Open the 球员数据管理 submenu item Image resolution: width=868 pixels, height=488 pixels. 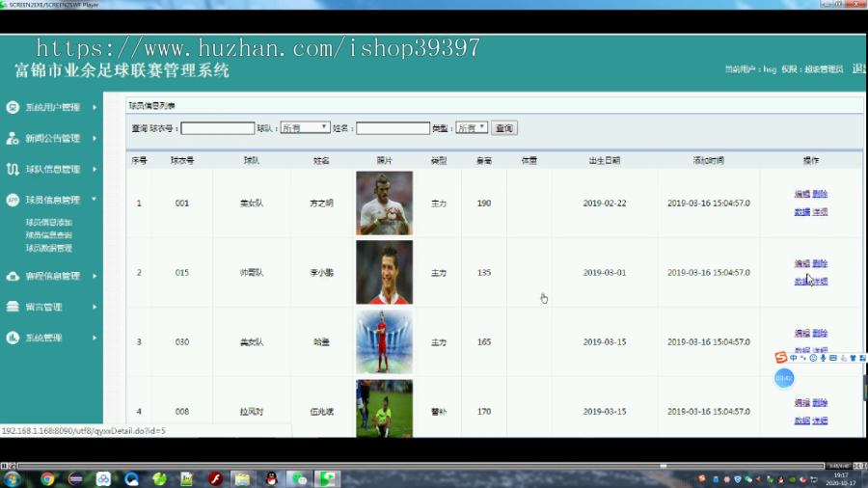pos(49,249)
